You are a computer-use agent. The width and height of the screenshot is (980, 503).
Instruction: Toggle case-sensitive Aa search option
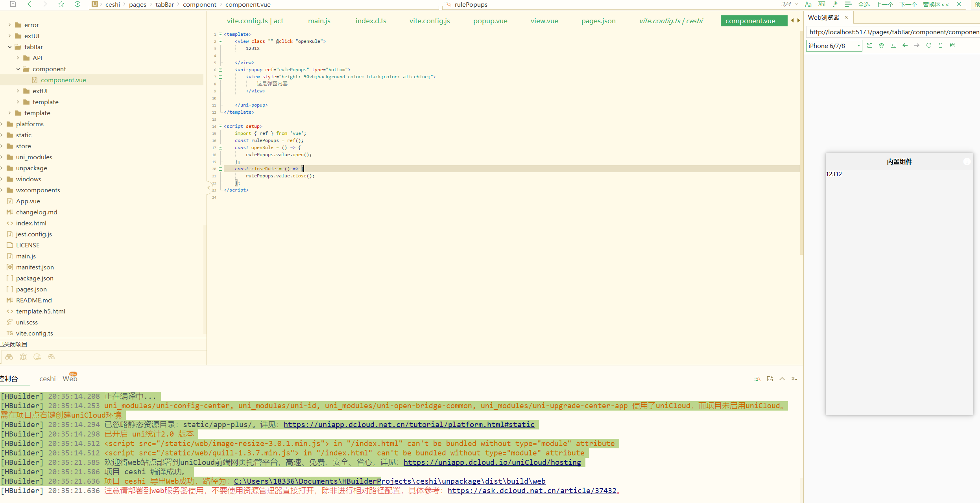pyautogui.click(x=808, y=4)
